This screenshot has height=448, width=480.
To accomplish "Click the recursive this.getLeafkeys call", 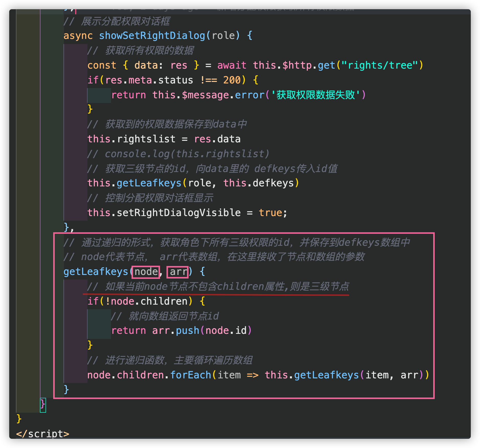I will pos(312,375).
